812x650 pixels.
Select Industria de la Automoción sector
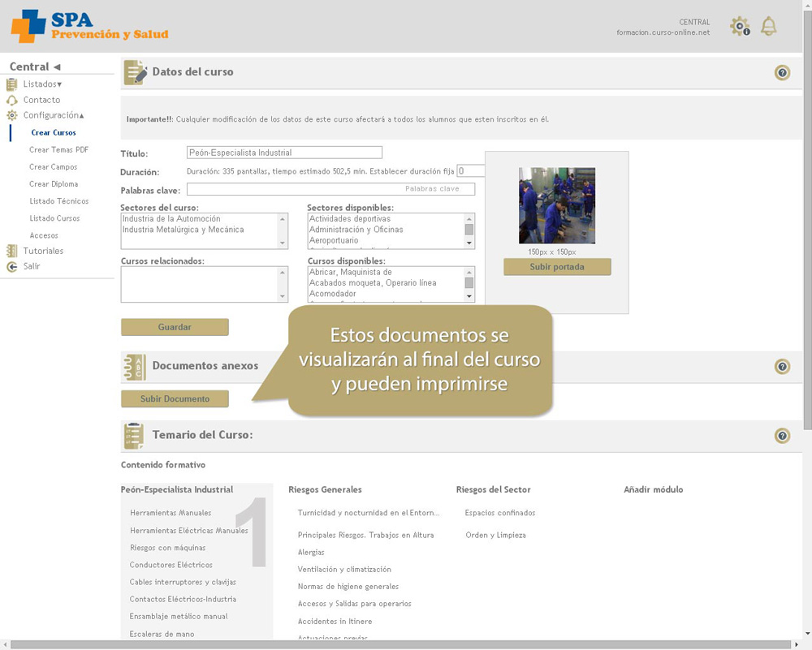(x=171, y=219)
